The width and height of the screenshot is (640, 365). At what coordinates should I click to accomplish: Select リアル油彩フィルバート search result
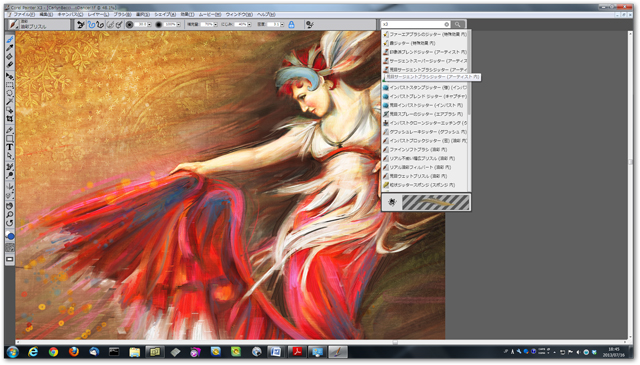coord(425,167)
